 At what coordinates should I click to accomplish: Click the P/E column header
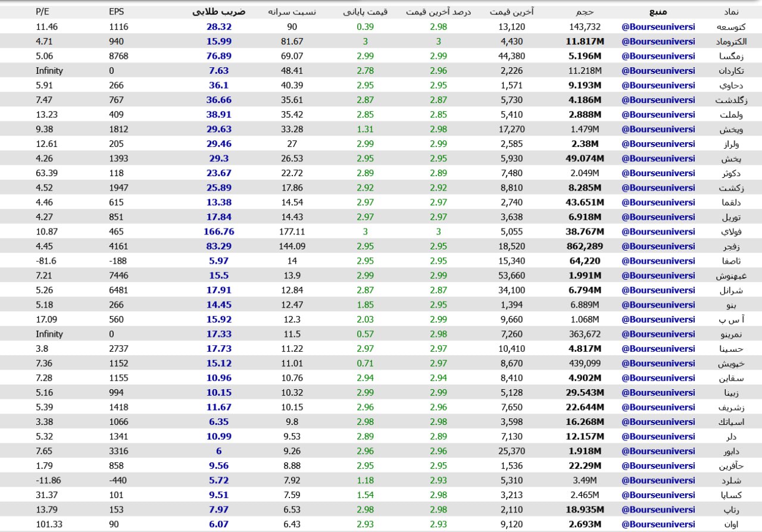pyautogui.click(x=43, y=11)
